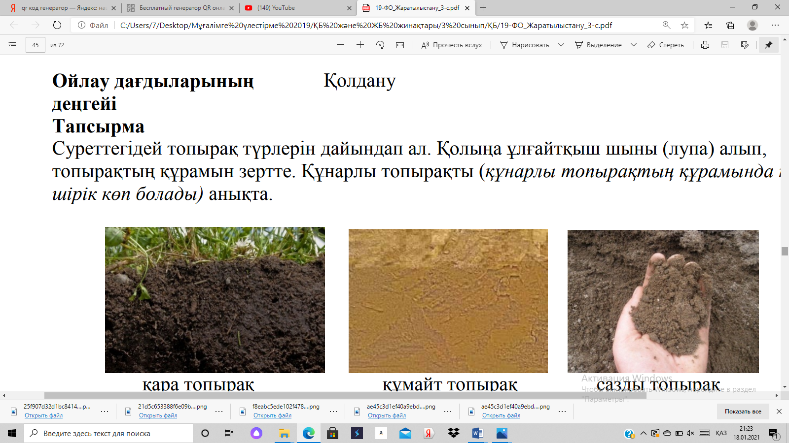This screenshot has width=789, height=443.
Task: Reload the page with the refresh button
Action: (57, 25)
